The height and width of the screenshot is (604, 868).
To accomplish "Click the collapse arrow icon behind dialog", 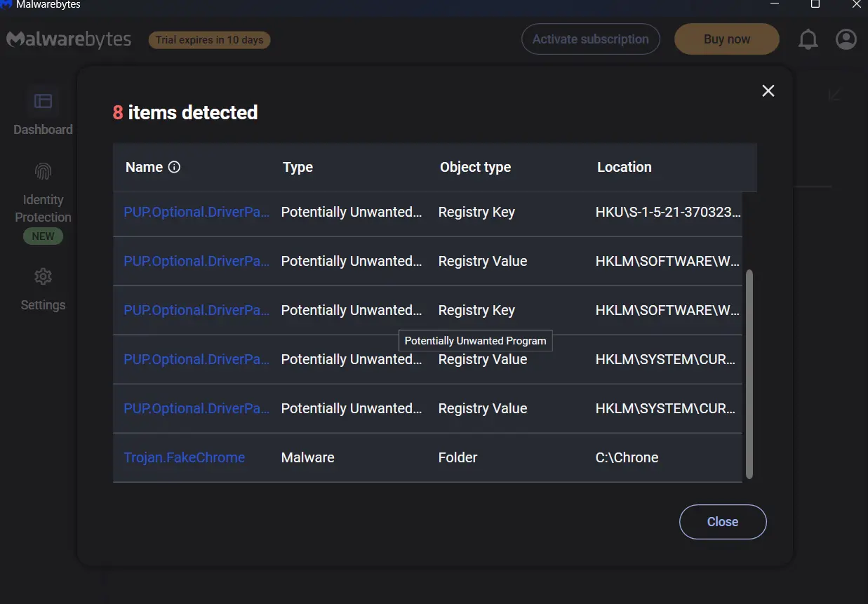I will coord(834,94).
